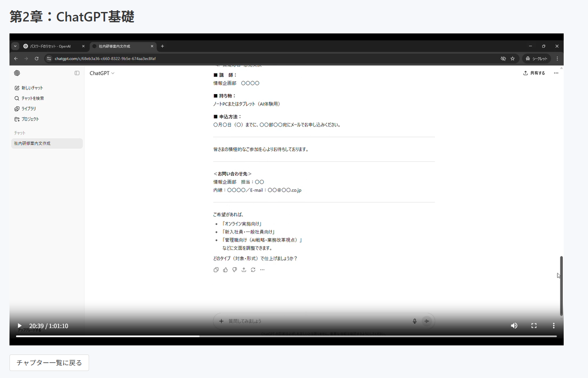Click the E-mail contact text line
Image resolution: width=588 pixels, height=378 pixels.
[x=257, y=190]
